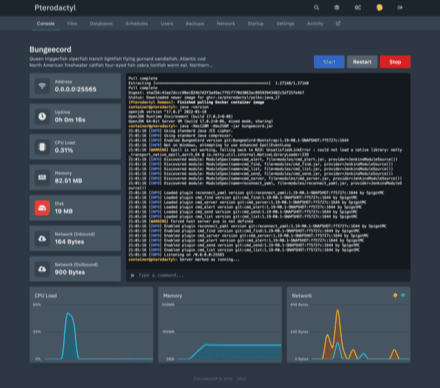Click the Restart button
The image size is (440, 388).
click(362, 62)
